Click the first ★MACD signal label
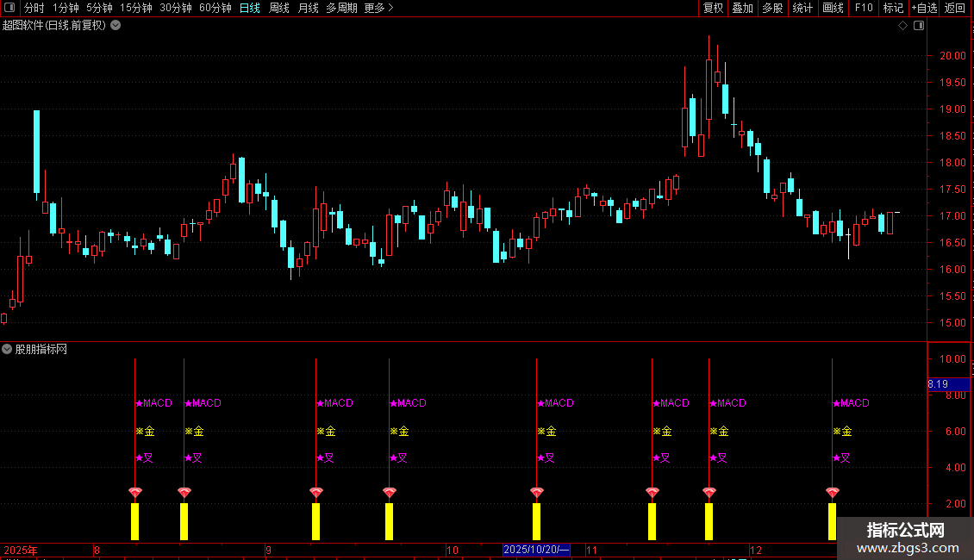The height and width of the screenshot is (560, 974). (153, 403)
